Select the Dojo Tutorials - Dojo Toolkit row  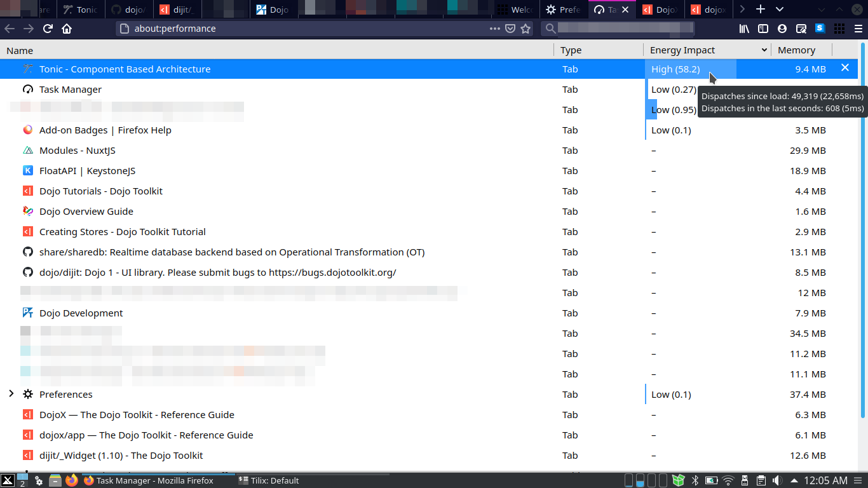429,191
